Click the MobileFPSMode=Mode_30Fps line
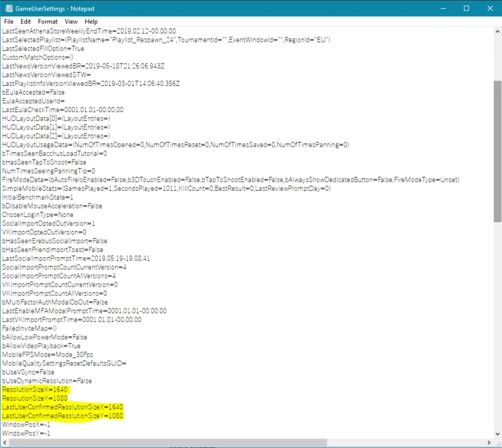Image resolution: width=502 pixels, height=448 pixels. coord(47,354)
